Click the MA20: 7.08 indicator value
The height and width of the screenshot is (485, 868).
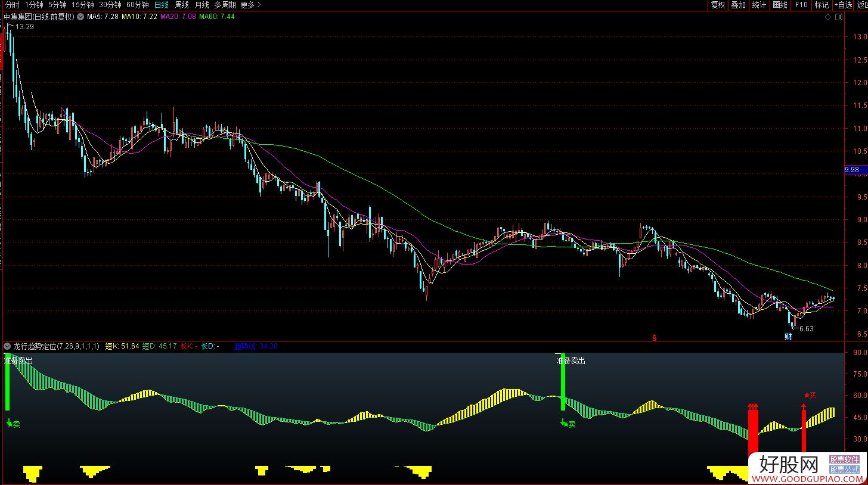178,17
